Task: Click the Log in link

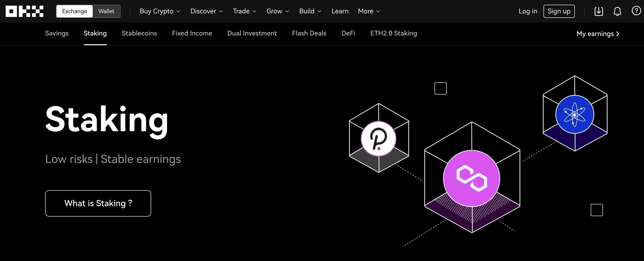Action: pyautogui.click(x=528, y=11)
